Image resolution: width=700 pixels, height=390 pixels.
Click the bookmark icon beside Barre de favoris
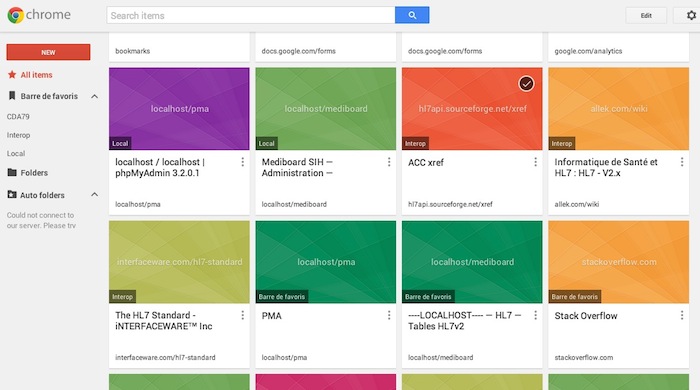coord(12,96)
